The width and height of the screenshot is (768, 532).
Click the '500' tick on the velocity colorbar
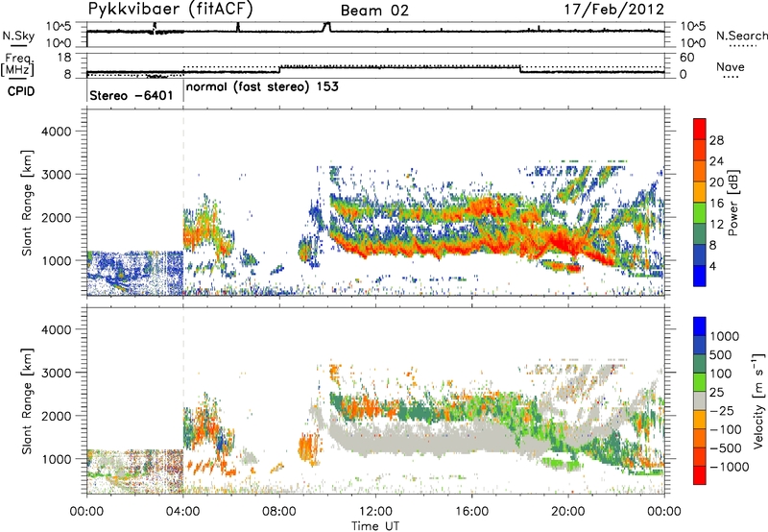(722, 354)
